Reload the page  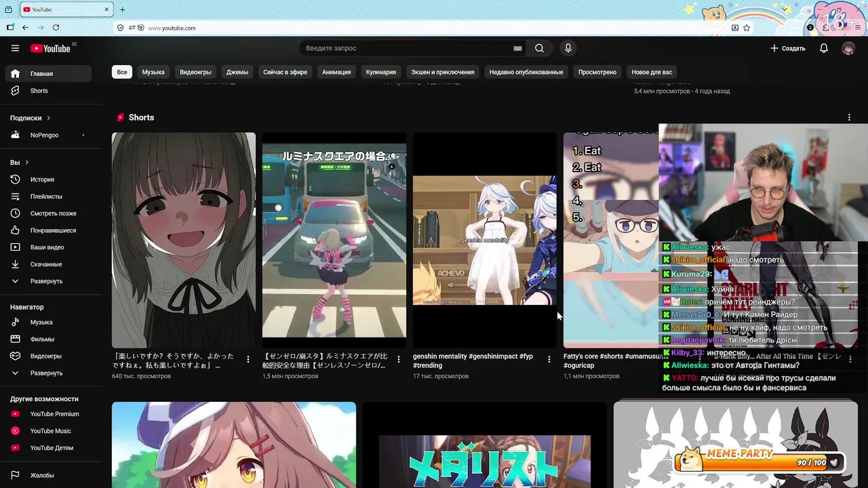pyautogui.click(x=56, y=28)
